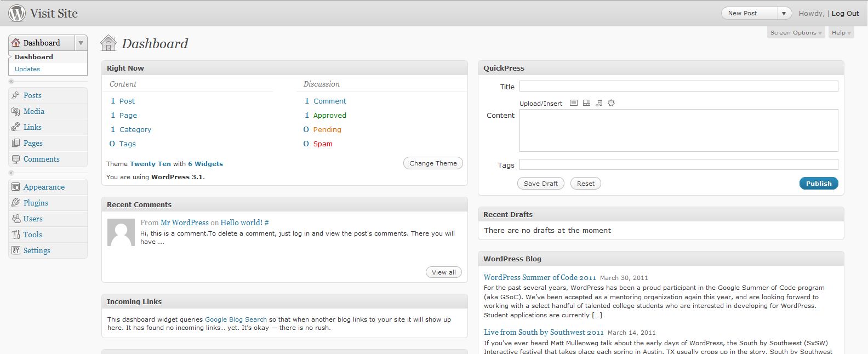This screenshot has width=868, height=354.
Task: Collapse the Dashboard menu using its arrow
Action: (x=81, y=43)
